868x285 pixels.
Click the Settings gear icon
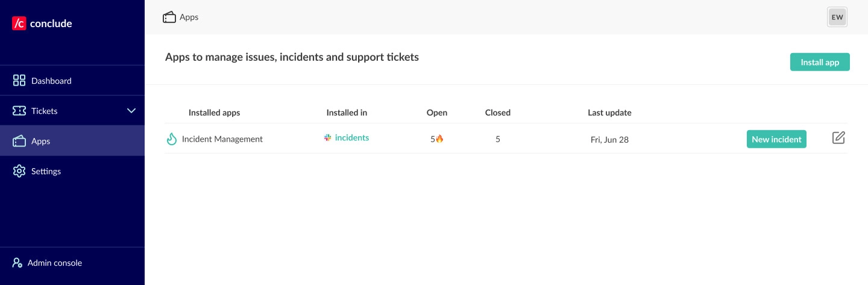pos(19,171)
